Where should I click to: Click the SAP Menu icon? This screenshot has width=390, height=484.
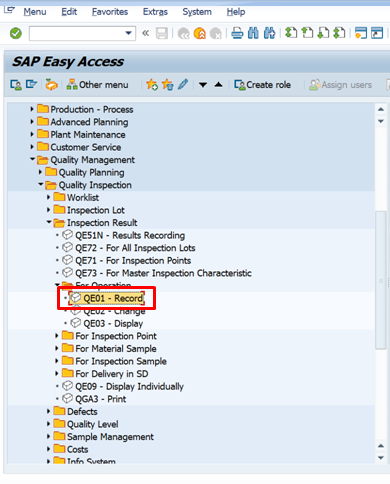point(31,84)
